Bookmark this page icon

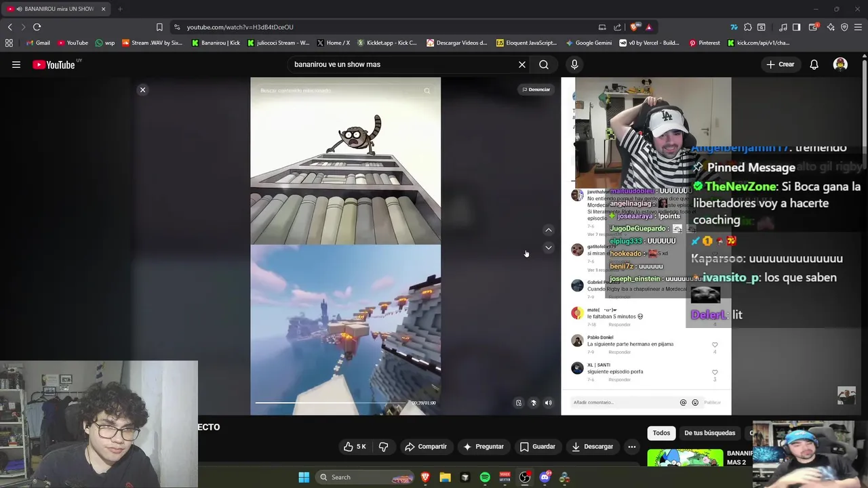tap(159, 27)
